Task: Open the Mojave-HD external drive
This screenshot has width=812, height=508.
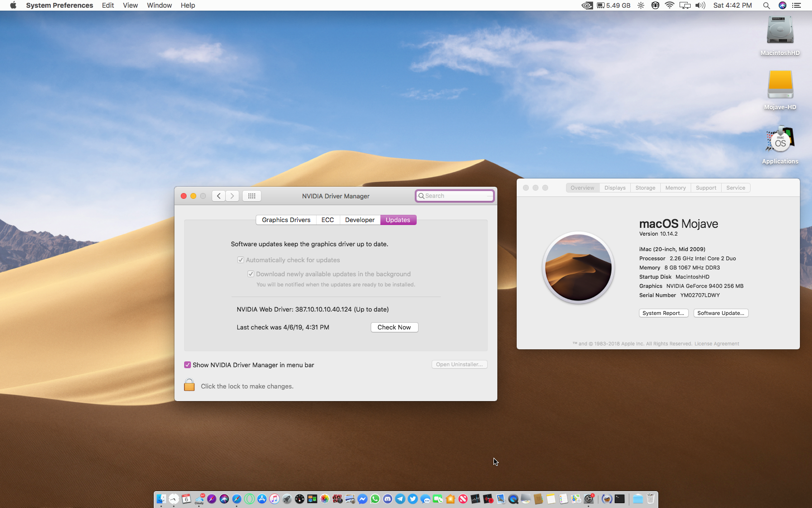Action: click(780, 90)
